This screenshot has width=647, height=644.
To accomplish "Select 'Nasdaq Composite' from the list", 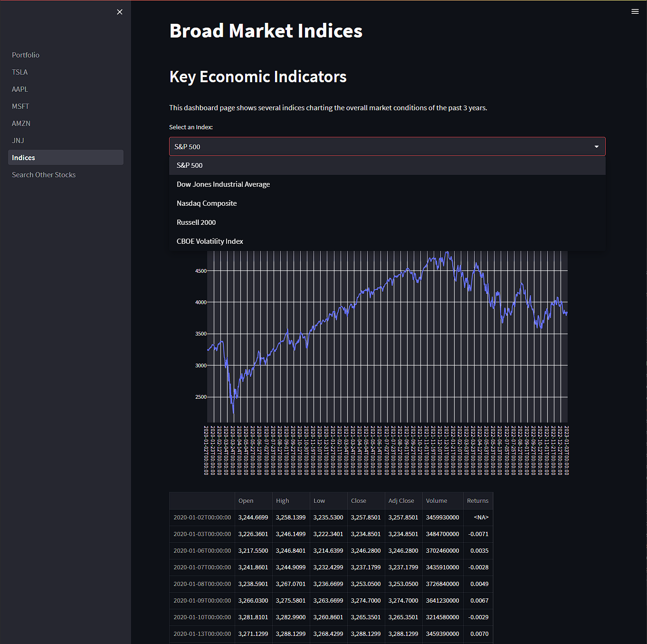I will pyautogui.click(x=207, y=203).
